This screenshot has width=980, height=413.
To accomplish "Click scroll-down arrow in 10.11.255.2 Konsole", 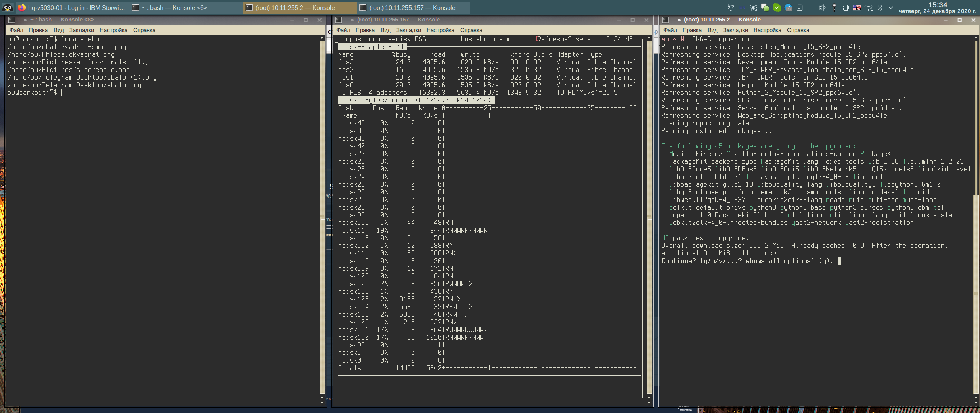I will tap(976, 402).
